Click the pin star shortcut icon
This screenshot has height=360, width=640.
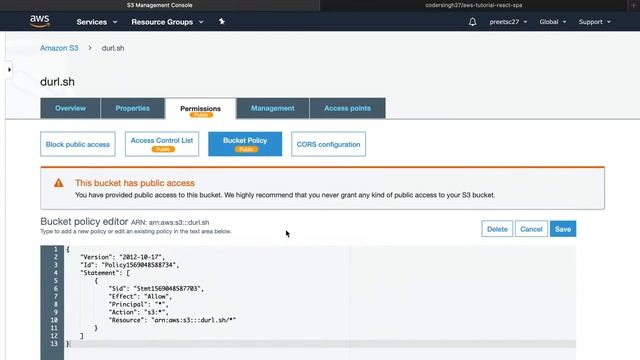click(222, 21)
